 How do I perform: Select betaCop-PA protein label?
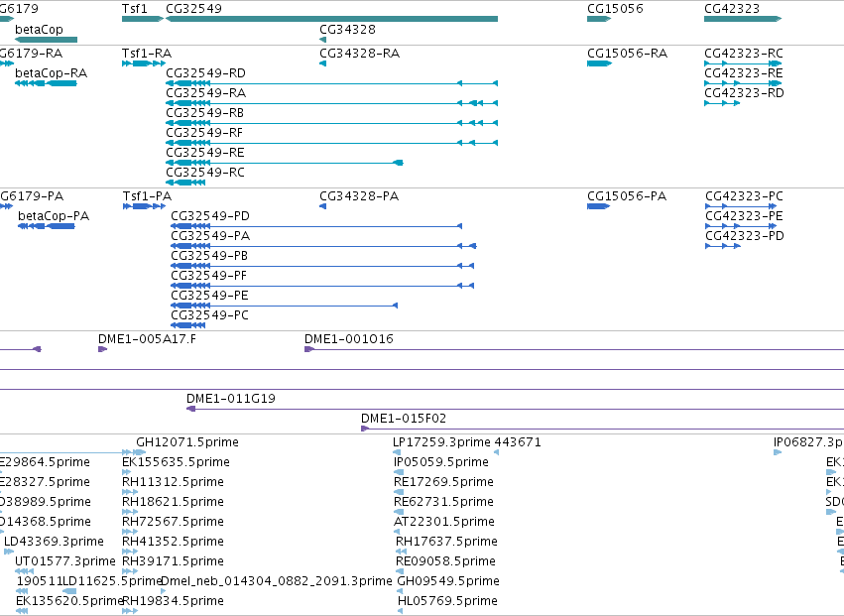(54, 216)
